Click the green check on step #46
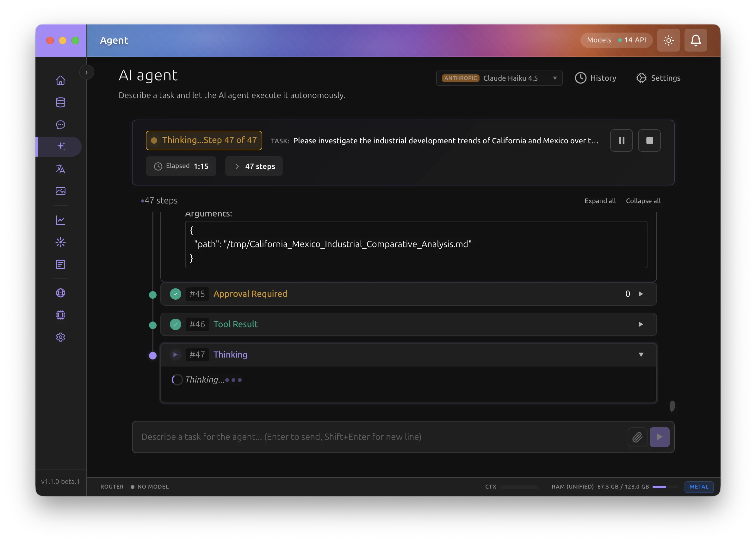 175,324
